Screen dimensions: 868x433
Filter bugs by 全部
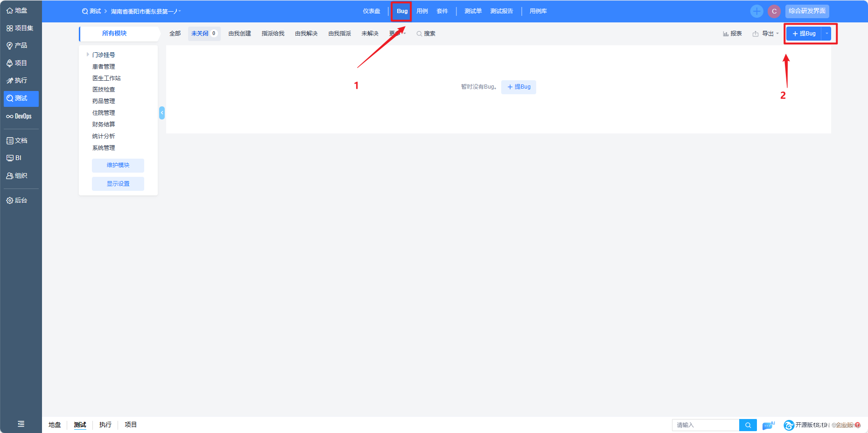[175, 34]
